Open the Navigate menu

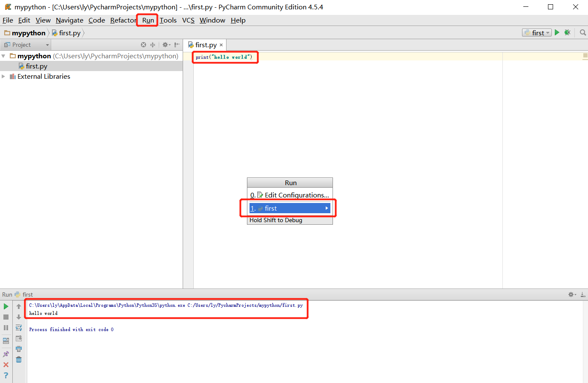coord(69,20)
